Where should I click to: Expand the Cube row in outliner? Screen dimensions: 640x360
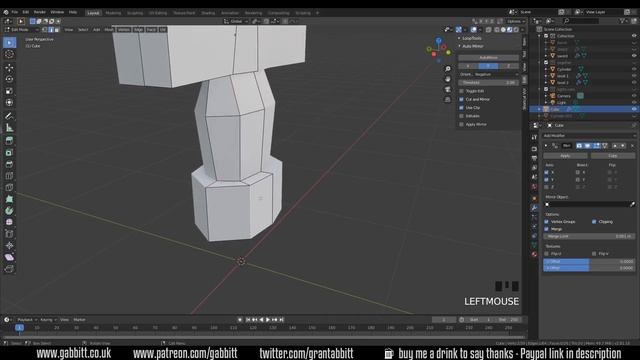[x=540, y=109]
